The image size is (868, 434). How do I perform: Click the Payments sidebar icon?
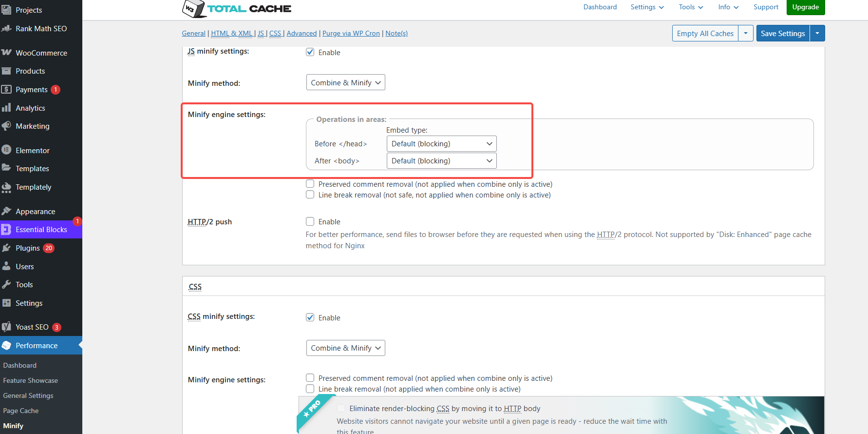(x=6, y=89)
